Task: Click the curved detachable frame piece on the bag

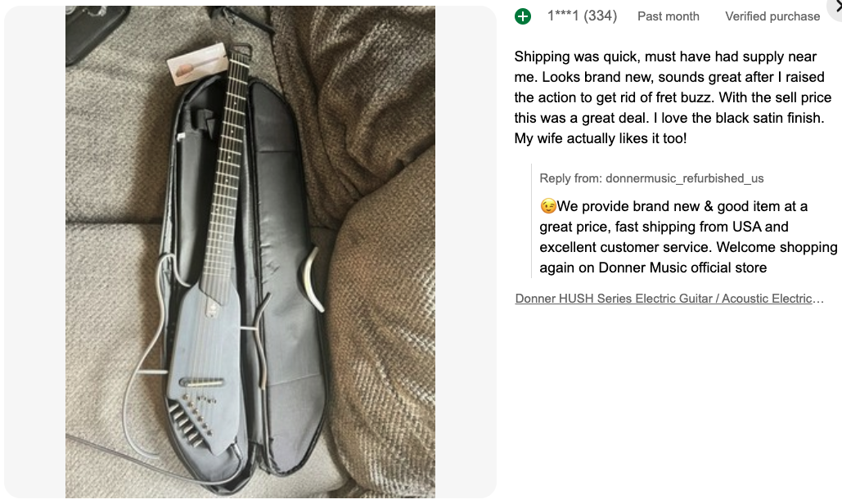Action: (312, 279)
